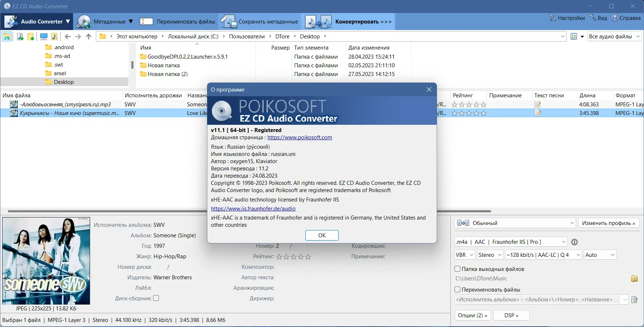Expand the address bar history dropdown
The width and height of the screenshot is (644, 327).
point(563,37)
